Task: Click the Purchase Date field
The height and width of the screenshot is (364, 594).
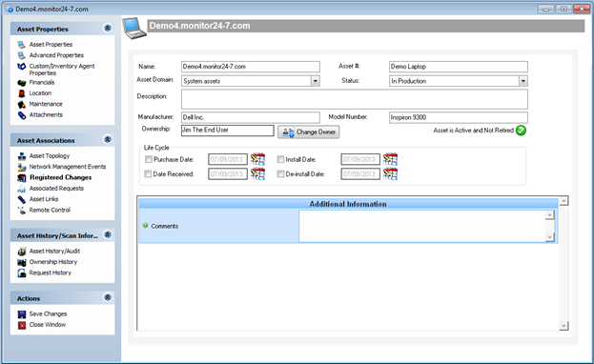Action: (x=228, y=159)
